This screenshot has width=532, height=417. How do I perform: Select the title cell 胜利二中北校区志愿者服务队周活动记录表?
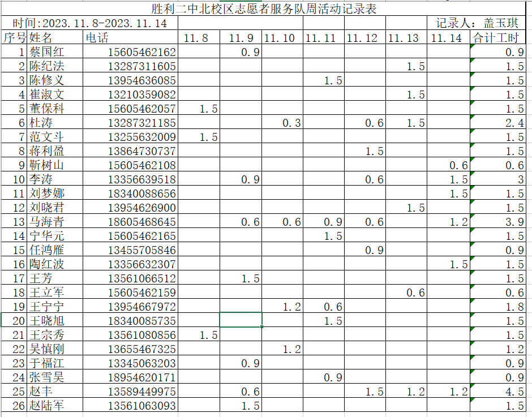tap(264, 8)
